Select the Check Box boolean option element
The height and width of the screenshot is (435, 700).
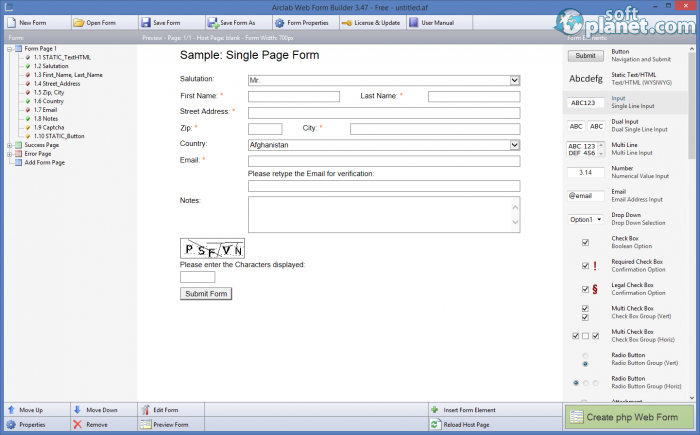(585, 241)
